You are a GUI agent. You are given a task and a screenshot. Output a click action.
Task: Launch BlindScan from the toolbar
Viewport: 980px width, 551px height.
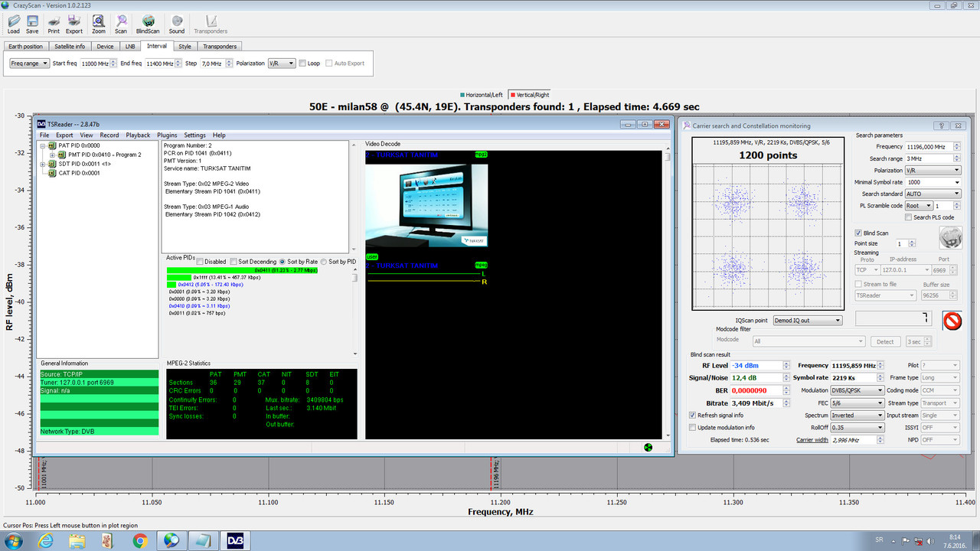pos(149,24)
